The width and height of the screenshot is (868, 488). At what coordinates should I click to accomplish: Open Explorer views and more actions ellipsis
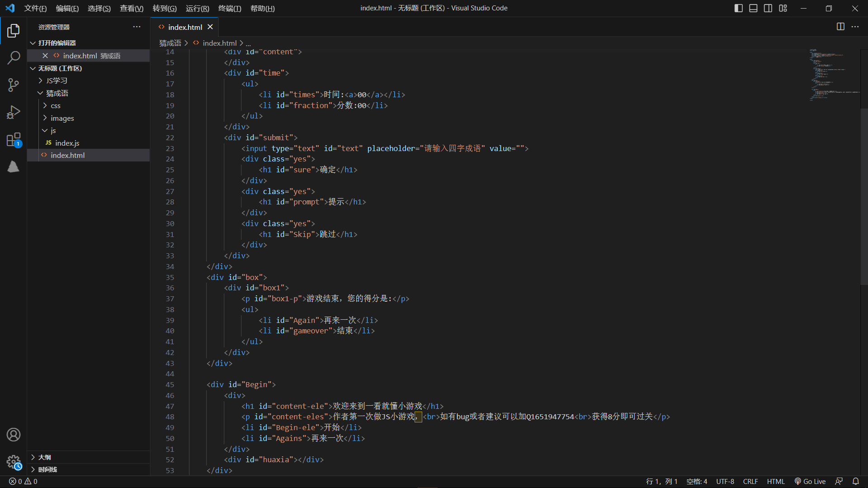(137, 27)
